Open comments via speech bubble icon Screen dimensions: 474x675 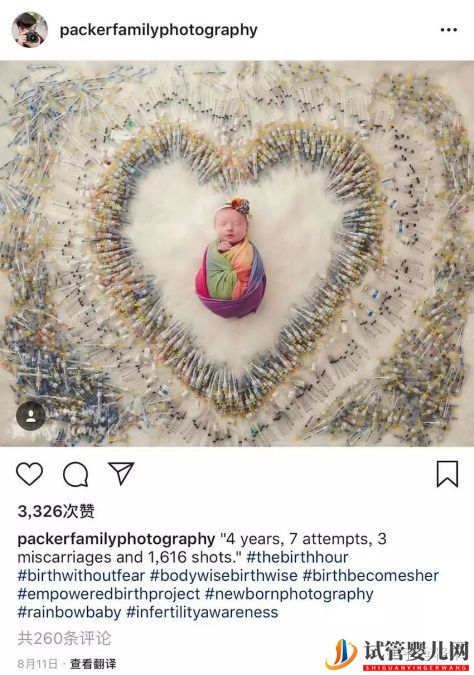[76, 474]
